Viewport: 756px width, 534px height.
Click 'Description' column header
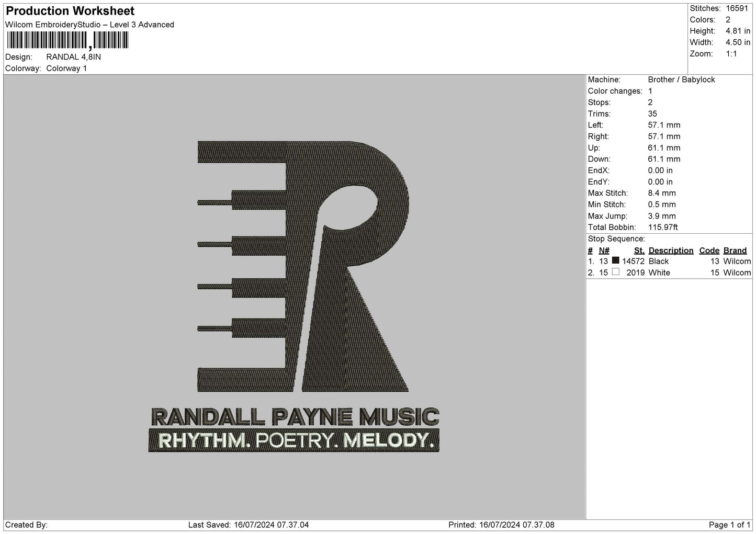point(671,251)
